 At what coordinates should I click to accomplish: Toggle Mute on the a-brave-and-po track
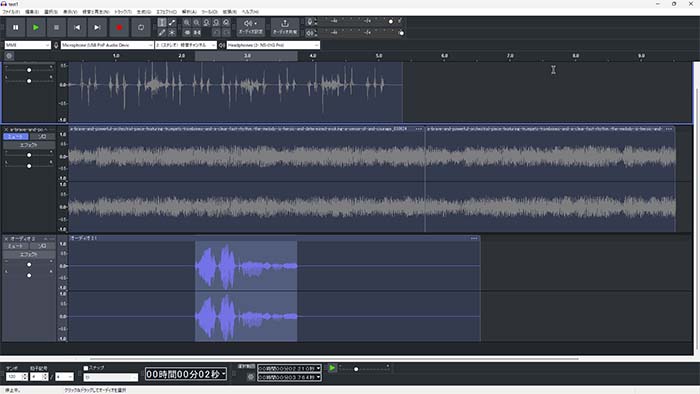pyautogui.click(x=16, y=137)
